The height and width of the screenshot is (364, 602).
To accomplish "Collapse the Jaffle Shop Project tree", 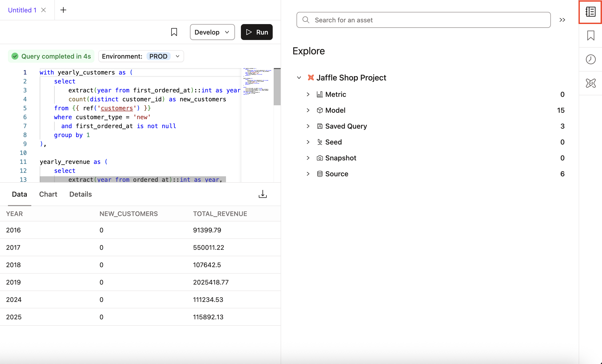I will pyautogui.click(x=299, y=78).
